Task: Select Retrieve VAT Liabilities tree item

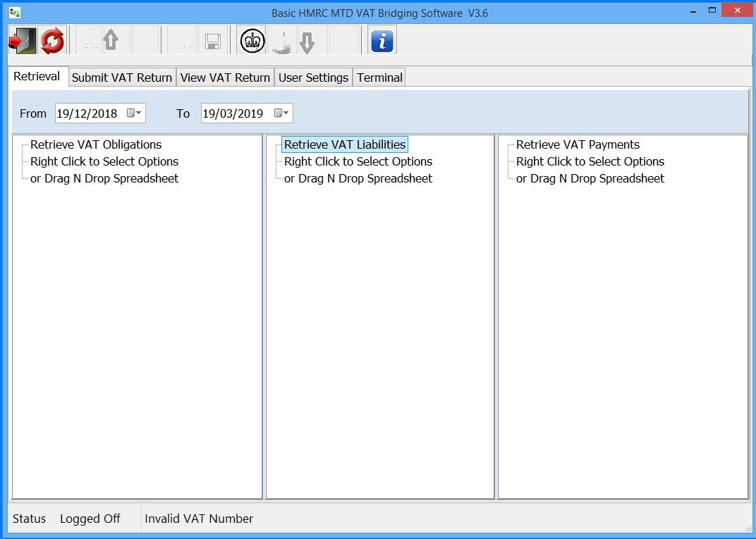Action: tap(345, 144)
